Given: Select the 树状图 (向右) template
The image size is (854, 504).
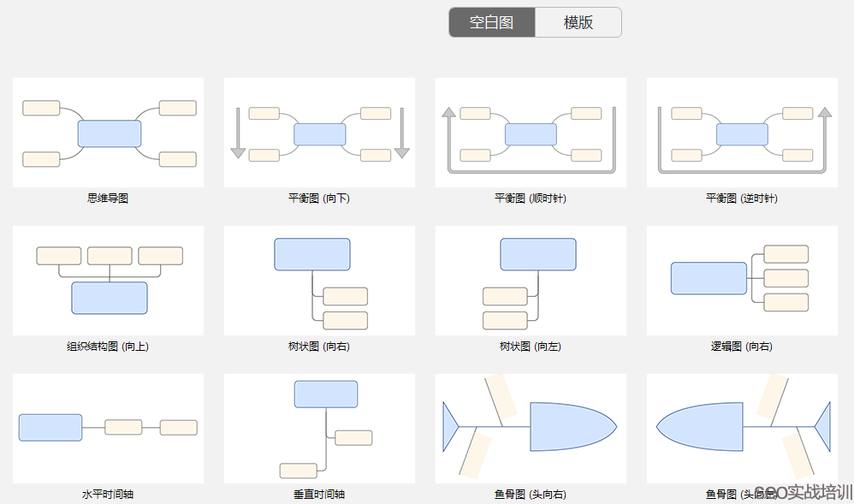Looking at the screenshot, I should click(319, 280).
